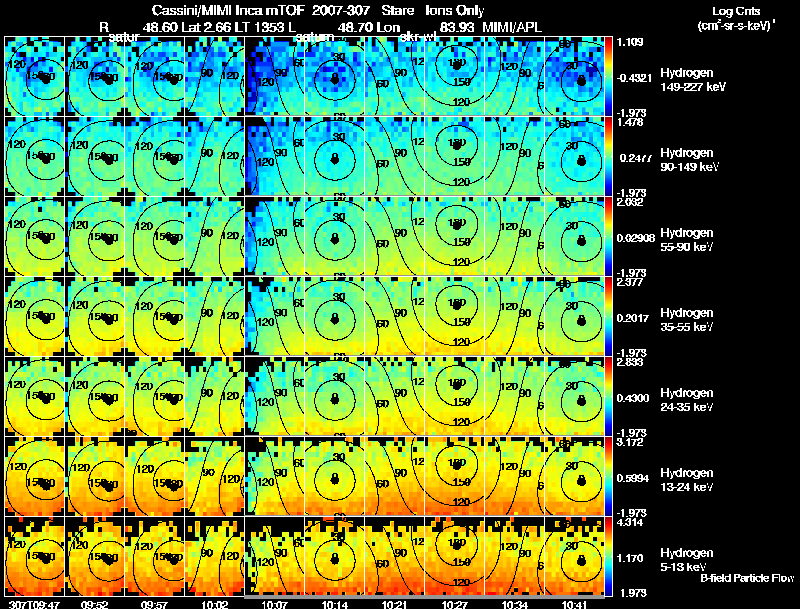Select the Hydrogen 55-90 keV row label
Image resolution: width=800 pixels, height=609 pixels.
click(687, 240)
